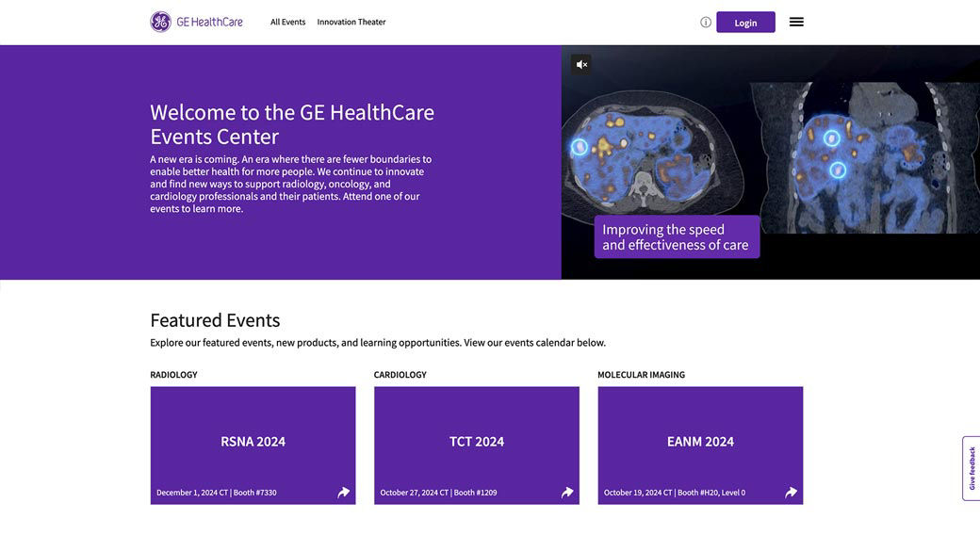Open the TCT 2024 event card
980x551 pixels.
pyautogui.click(x=477, y=446)
